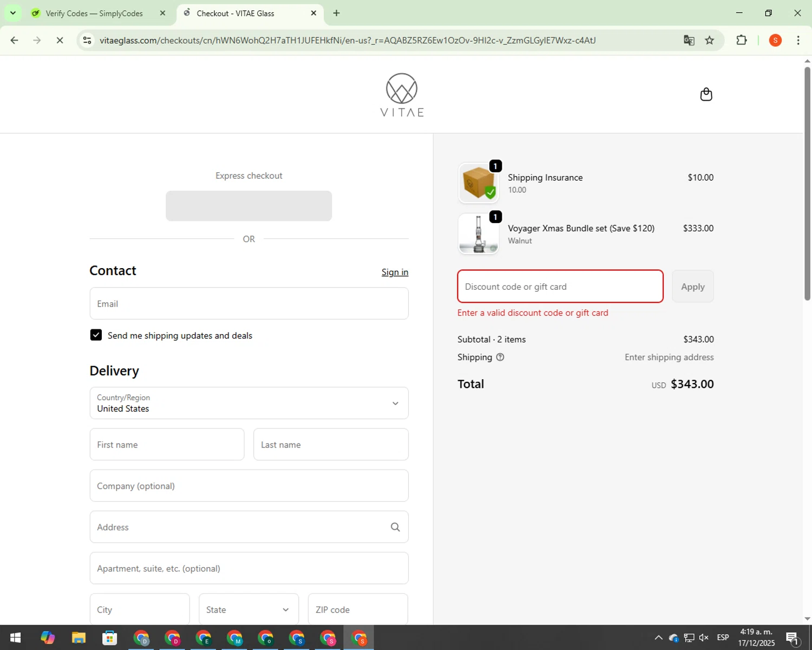Screen dimensions: 812x650
Task: Click the Enter shipping address text
Action: 669,357
